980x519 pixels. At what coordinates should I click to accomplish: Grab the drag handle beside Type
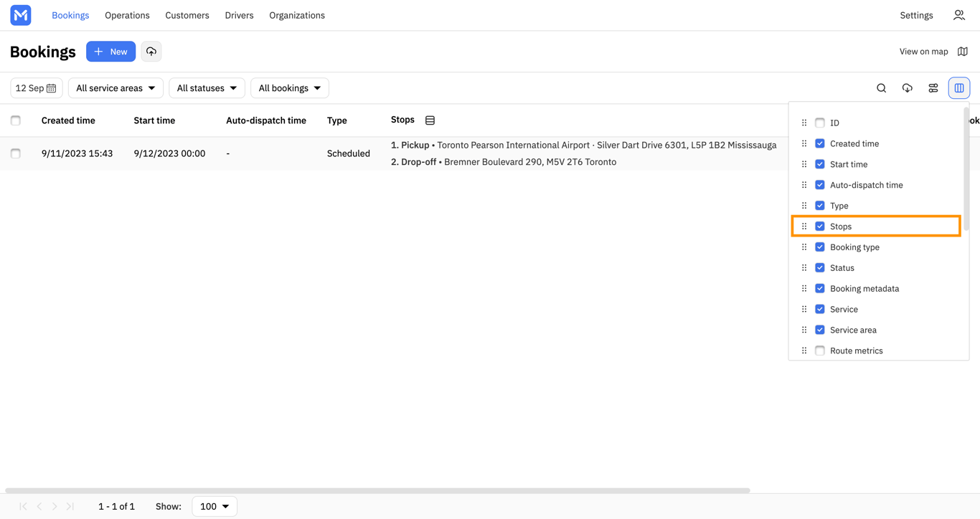[804, 206]
